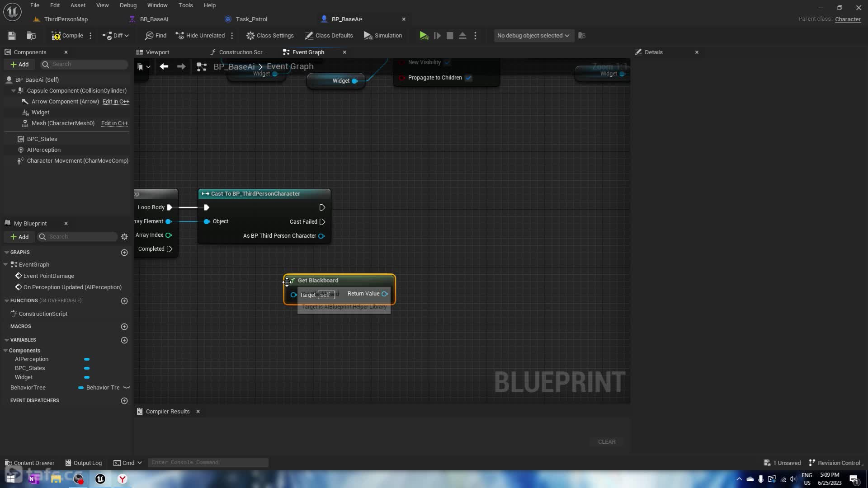Click the Enter Console Command field
The height and width of the screenshot is (488, 868).
(208, 462)
